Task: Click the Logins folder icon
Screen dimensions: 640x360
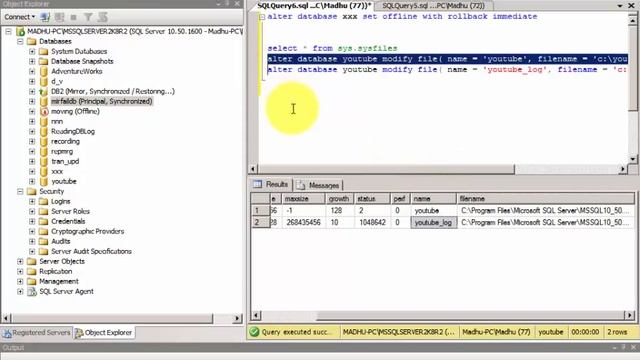Action: (43, 201)
